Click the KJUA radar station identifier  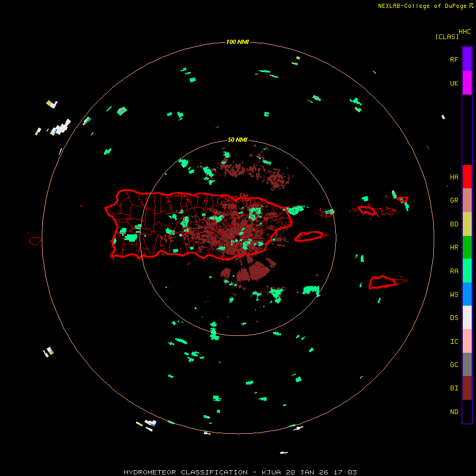coord(271,472)
